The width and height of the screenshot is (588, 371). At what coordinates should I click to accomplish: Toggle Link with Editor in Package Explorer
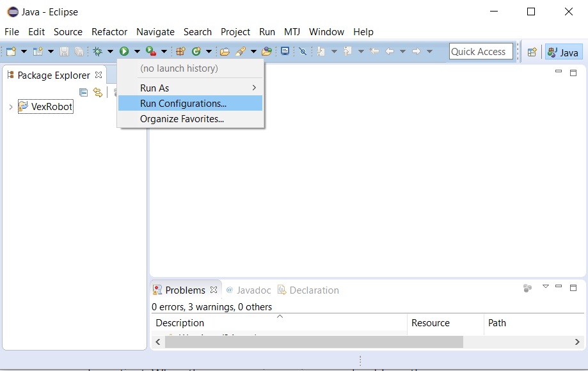pos(98,92)
